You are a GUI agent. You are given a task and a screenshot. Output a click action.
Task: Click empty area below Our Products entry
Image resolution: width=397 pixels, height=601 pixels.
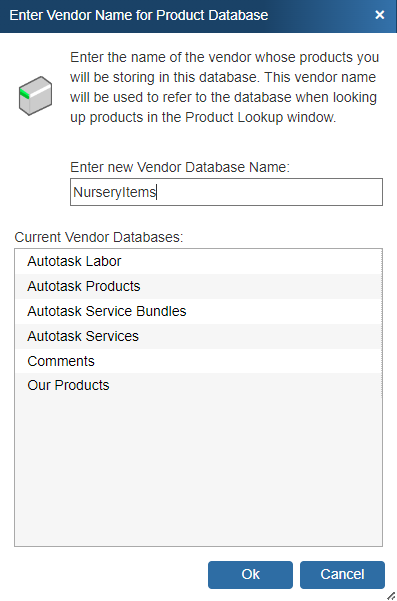click(x=198, y=471)
